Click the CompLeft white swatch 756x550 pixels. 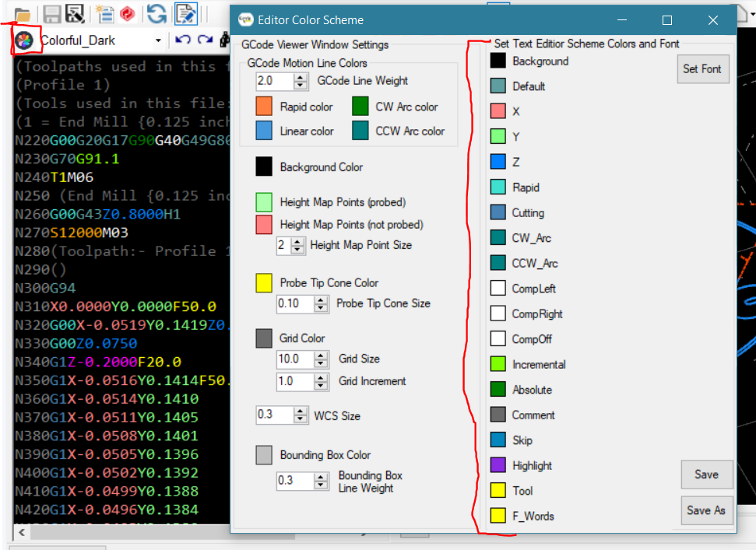click(x=498, y=288)
